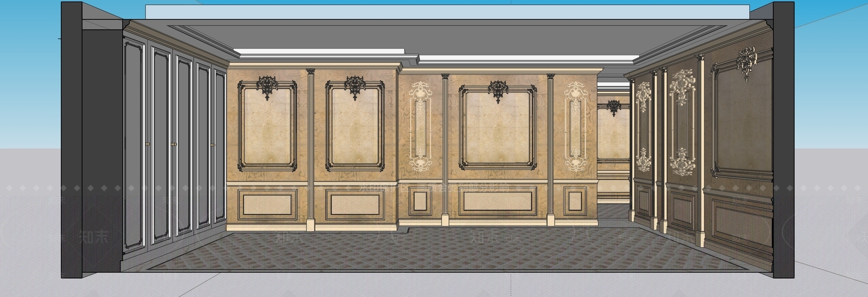Select the column right of the large center frame
The height and width of the screenshot is (297, 868).
pyautogui.click(x=551, y=149)
